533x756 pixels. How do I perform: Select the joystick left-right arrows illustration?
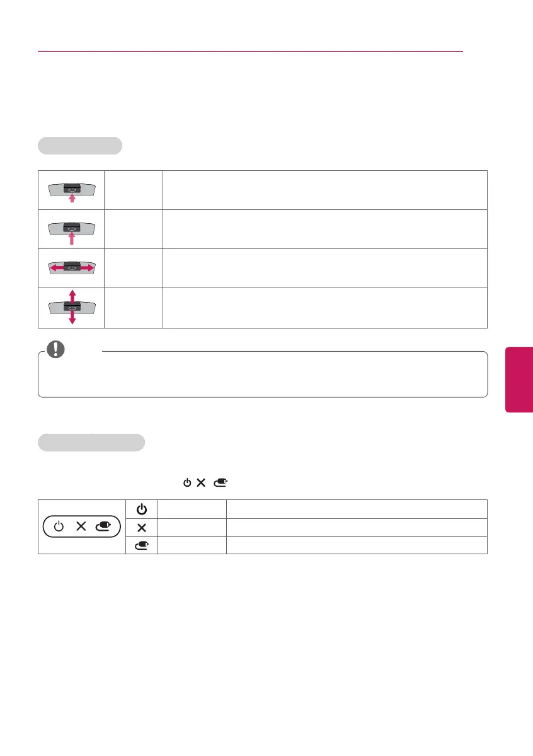click(x=72, y=267)
